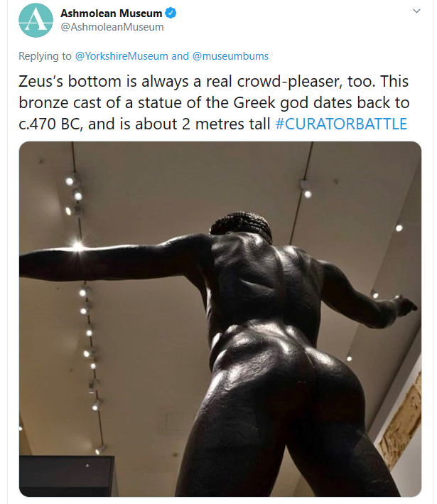Image resolution: width=437 pixels, height=504 pixels.
Task: Click the phrase "c.470 BC" in the tweet
Action: (x=49, y=124)
